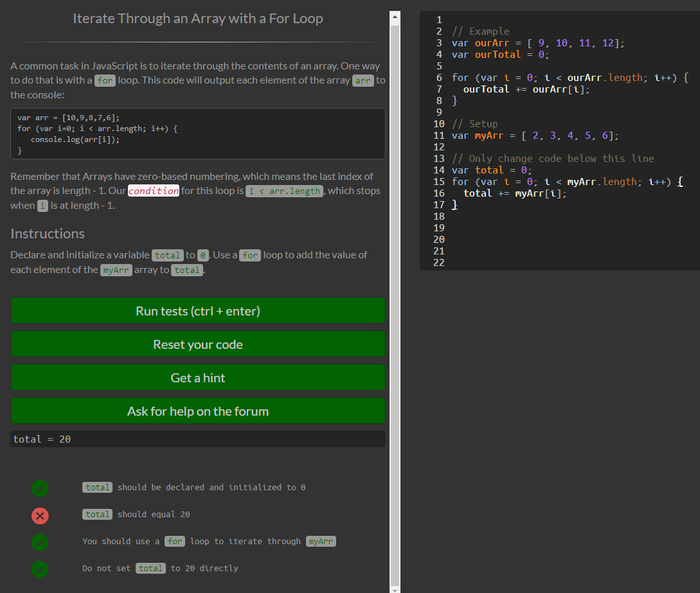
Task: Click the 'var total = 0;' line in the editor
Action: pos(492,170)
